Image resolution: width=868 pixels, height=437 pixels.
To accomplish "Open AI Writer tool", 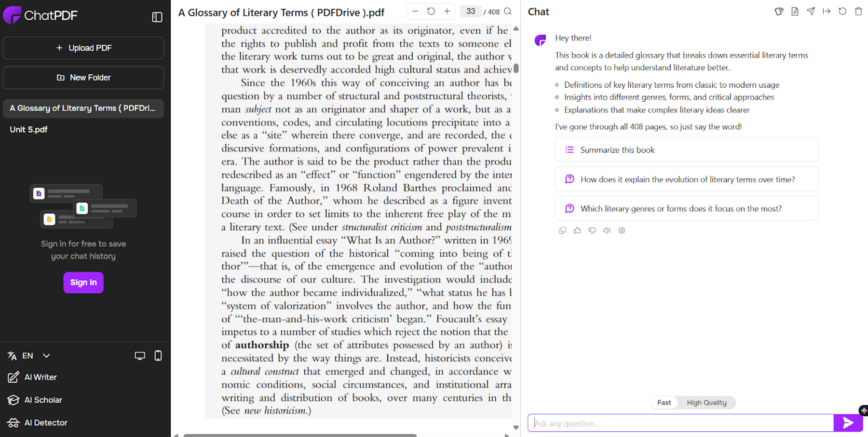I will (x=32, y=377).
